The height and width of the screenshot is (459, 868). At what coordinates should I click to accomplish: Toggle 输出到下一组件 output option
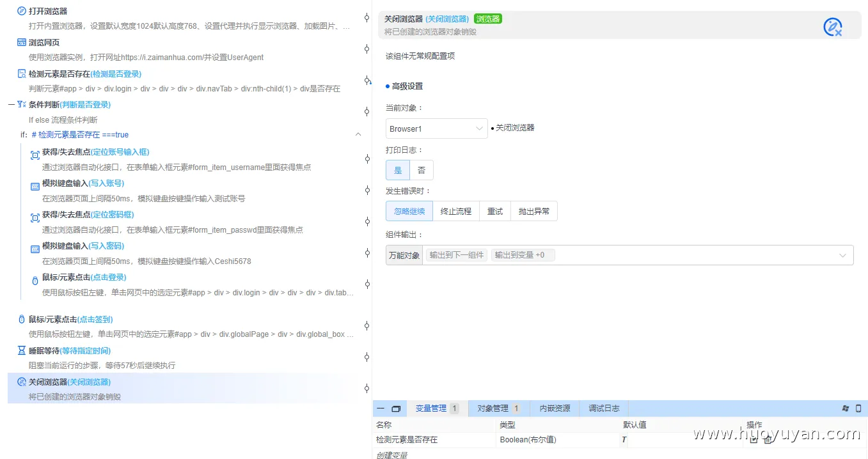[x=457, y=255]
